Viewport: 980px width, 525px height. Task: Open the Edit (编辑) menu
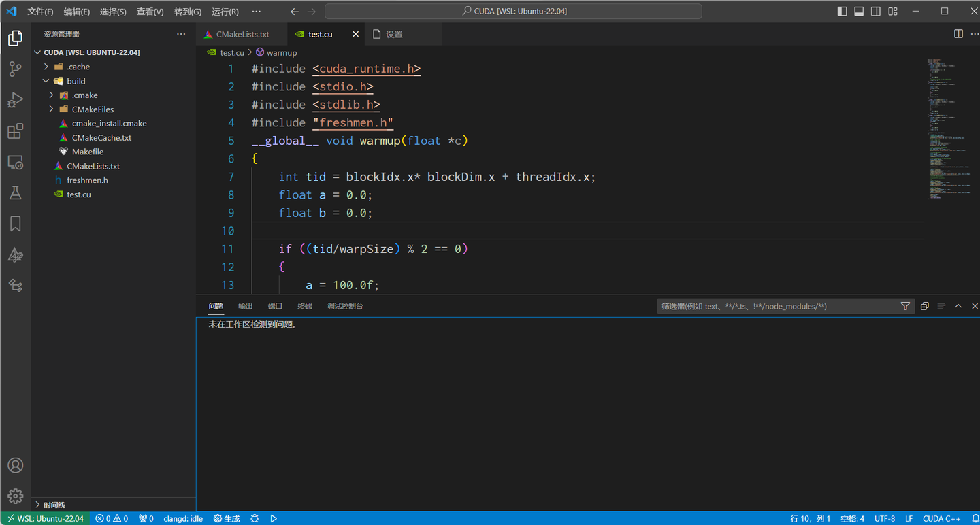pos(76,12)
